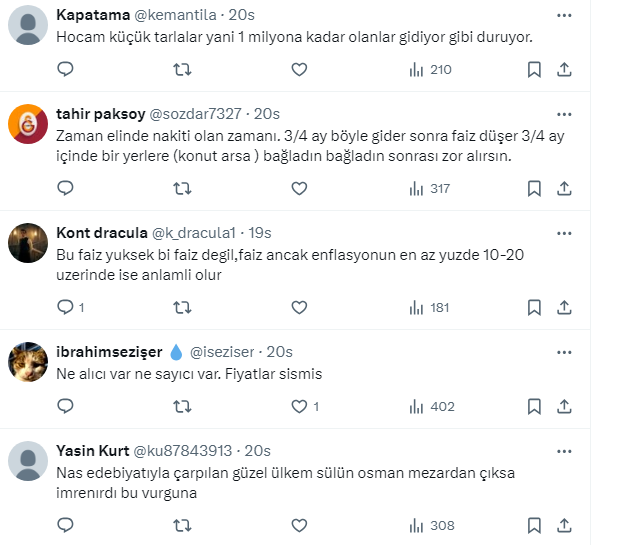Click ibrahimsezişer's cat avatar
The height and width of the screenshot is (545, 621).
coord(28,362)
